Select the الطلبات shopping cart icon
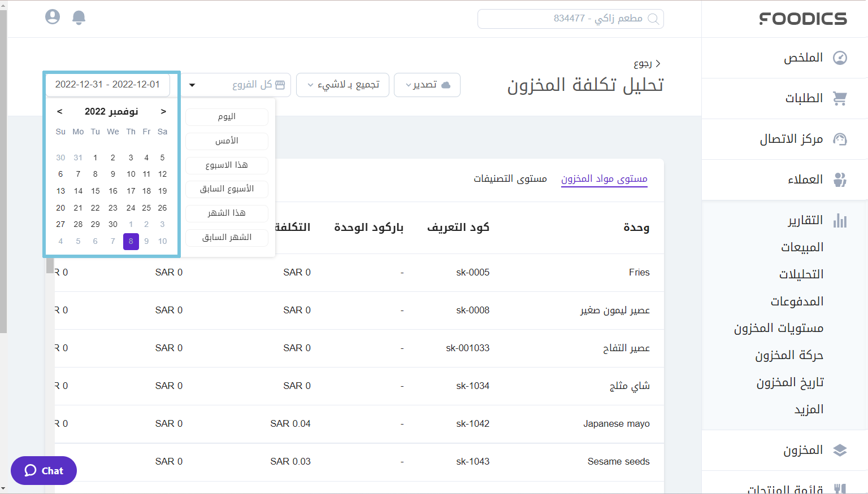The image size is (868, 494). tap(840, 98)
